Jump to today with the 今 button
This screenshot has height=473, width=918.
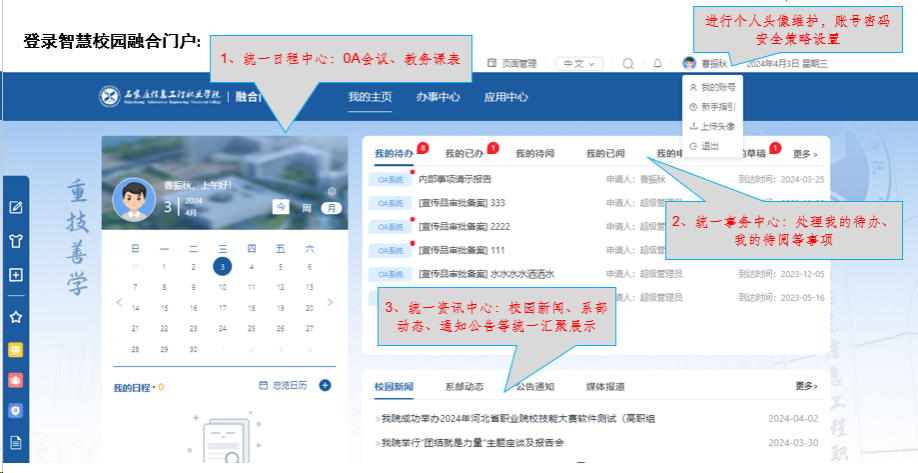pyautogui.click(x=282, y=208)
